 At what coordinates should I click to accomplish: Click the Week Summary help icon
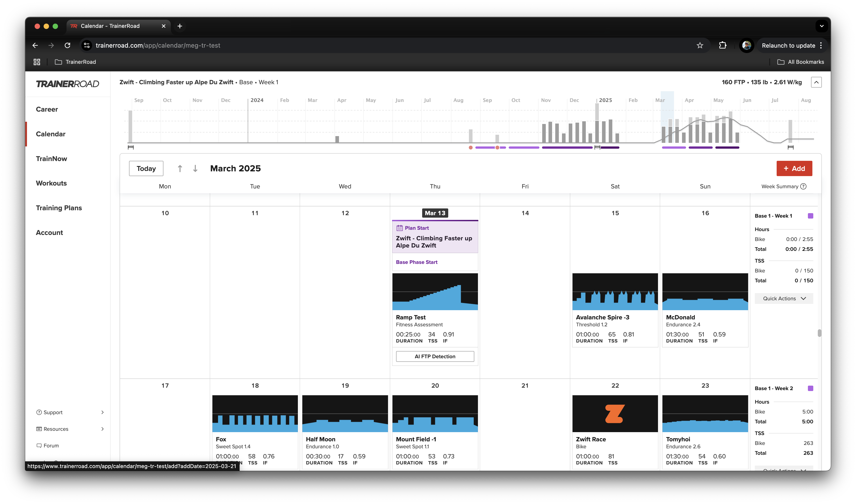point(803,186)
